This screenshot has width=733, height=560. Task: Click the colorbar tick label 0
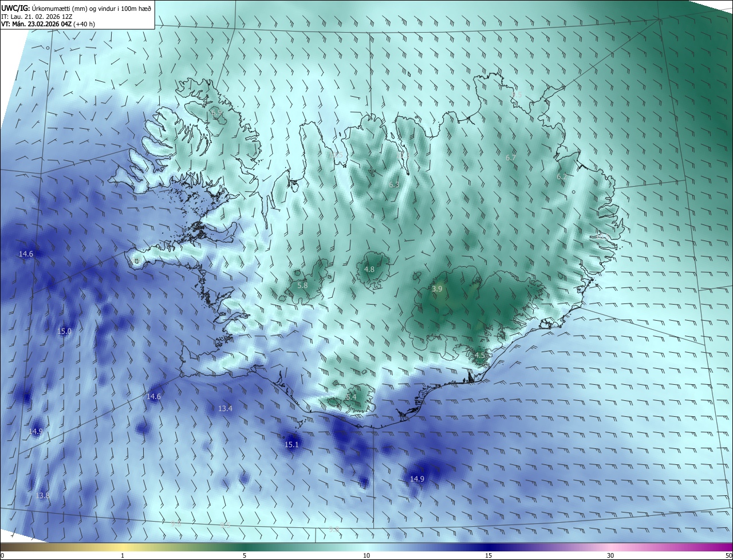2,556
